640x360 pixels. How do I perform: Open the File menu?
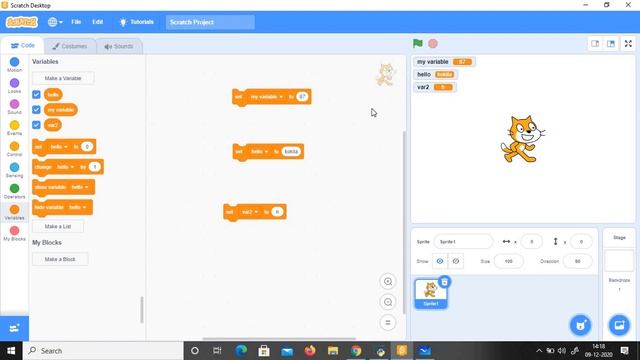(x=76, y=22)
